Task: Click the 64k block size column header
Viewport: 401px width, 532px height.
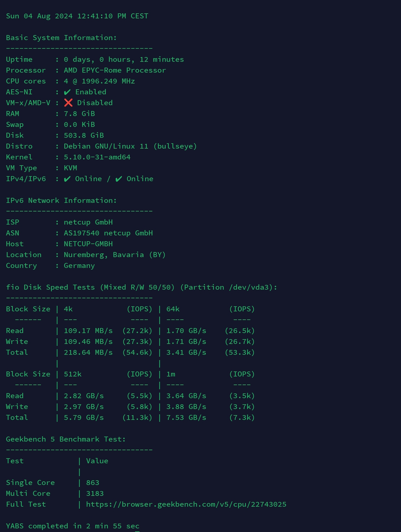Action: click(x=173, y=309)
